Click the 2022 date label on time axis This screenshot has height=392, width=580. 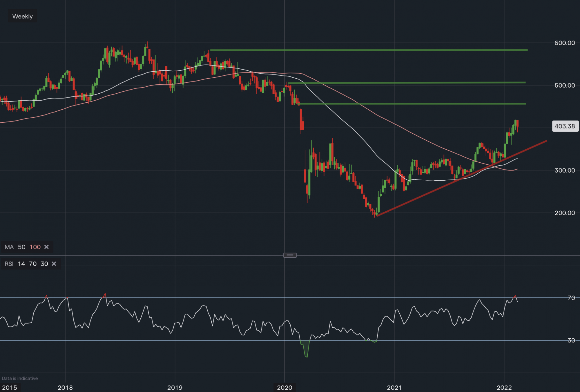(504, 388)
